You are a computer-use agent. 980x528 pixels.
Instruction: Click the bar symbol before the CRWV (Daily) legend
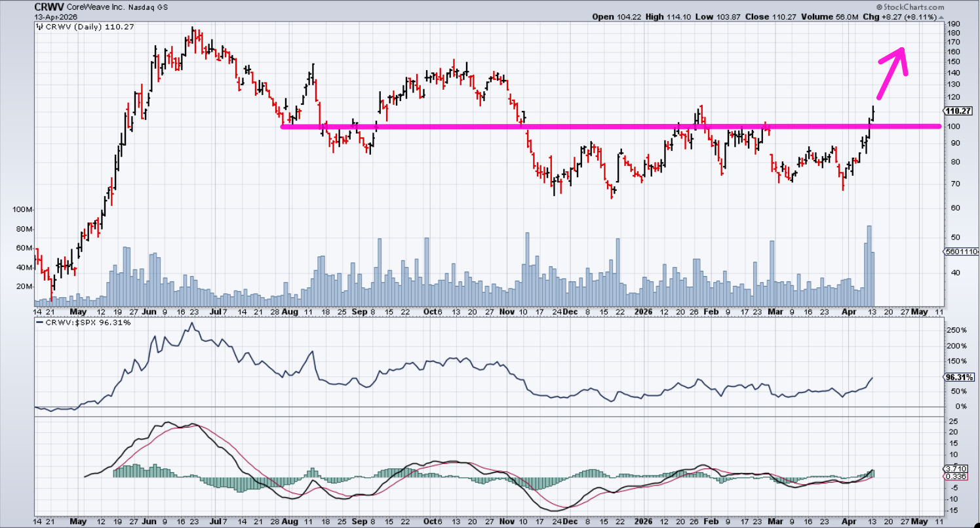tap(39, 27)
